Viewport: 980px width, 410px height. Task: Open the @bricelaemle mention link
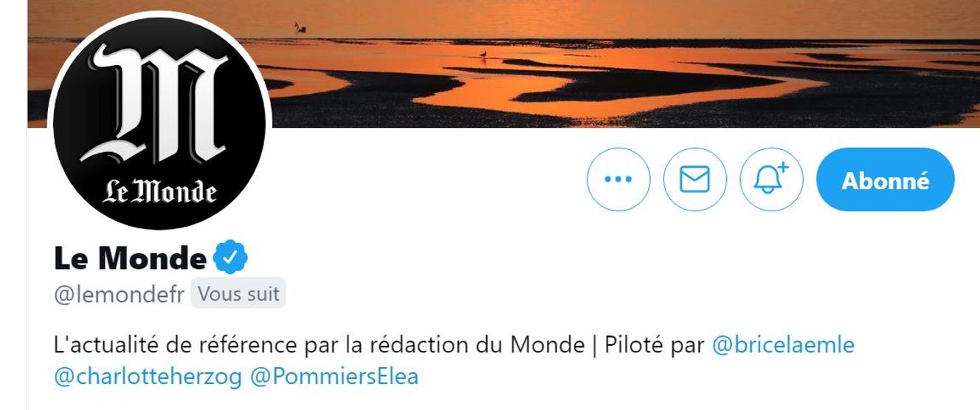[x=783, y=345]
